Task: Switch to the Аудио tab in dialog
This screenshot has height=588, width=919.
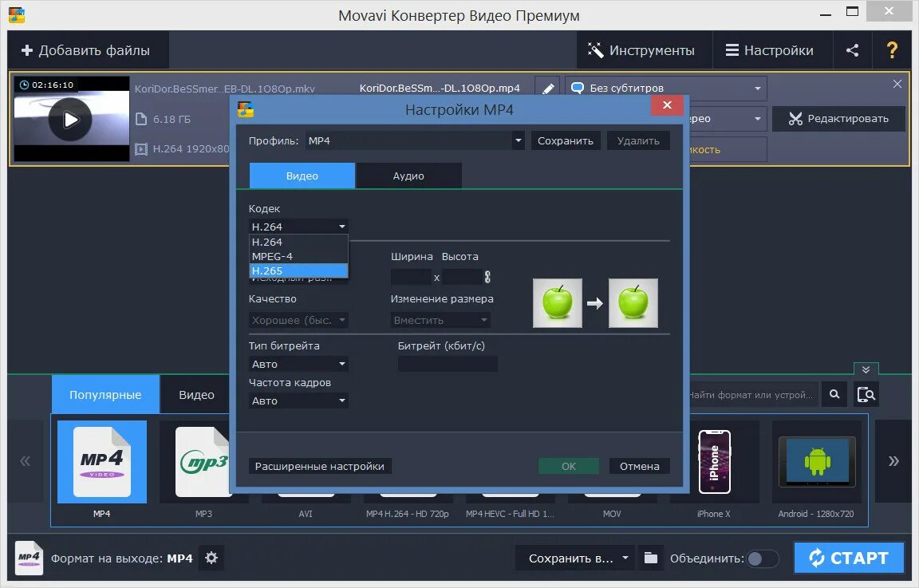Action: 408,176
